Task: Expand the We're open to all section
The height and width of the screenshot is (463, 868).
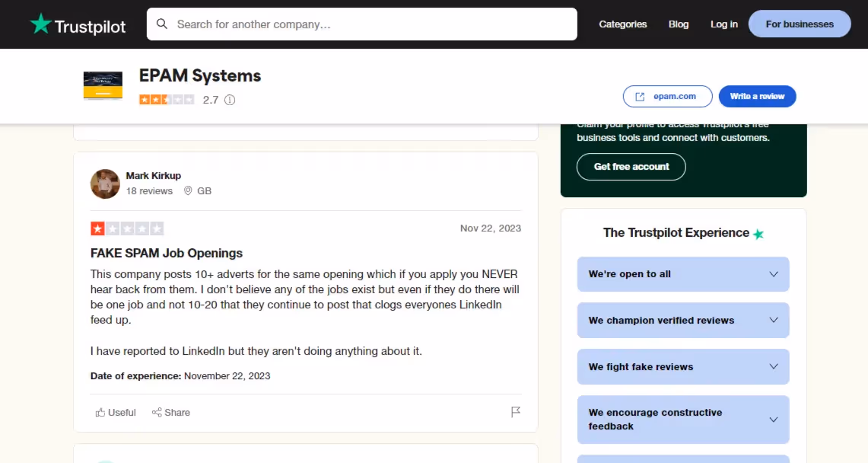Action: pyautogui.click(x=683, y=274)
